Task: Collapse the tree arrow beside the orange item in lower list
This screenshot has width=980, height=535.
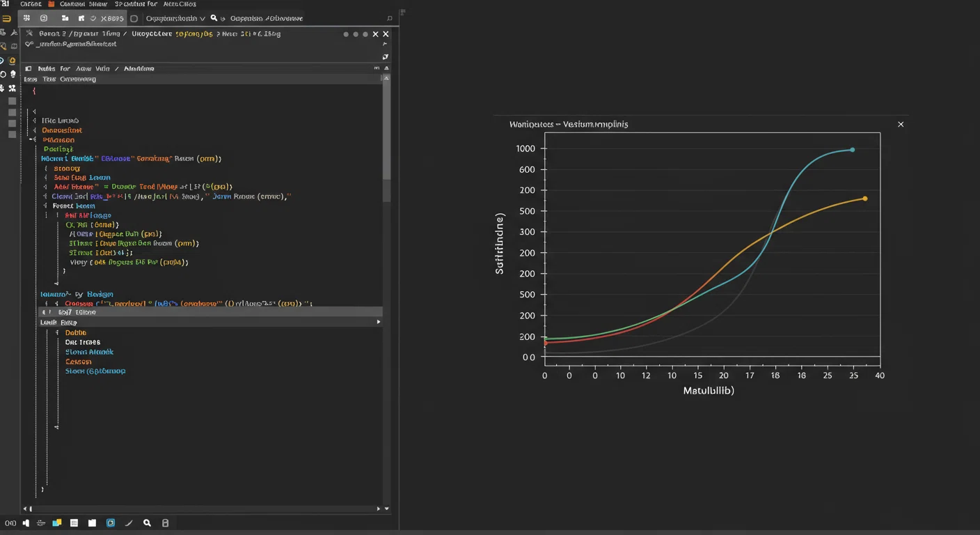Action: click(x=57, y=333)
